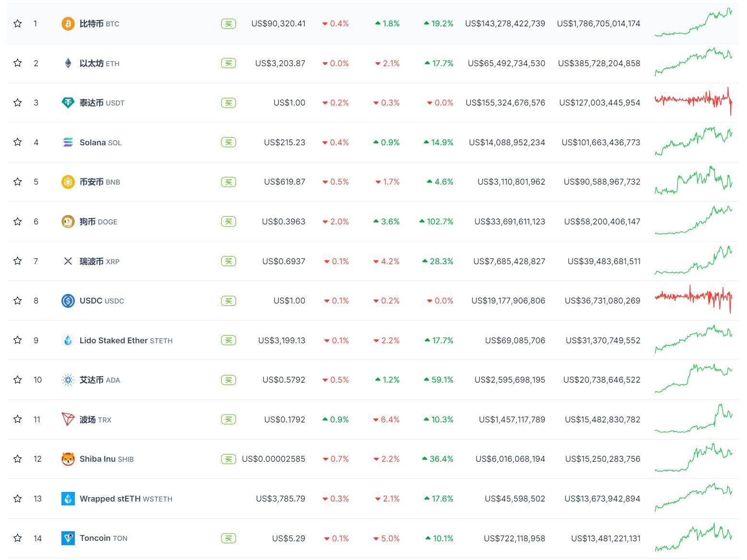747x560 pixels.
Task: View Ethereum's 7-day sparkline chart
Action: coord(693,62)
